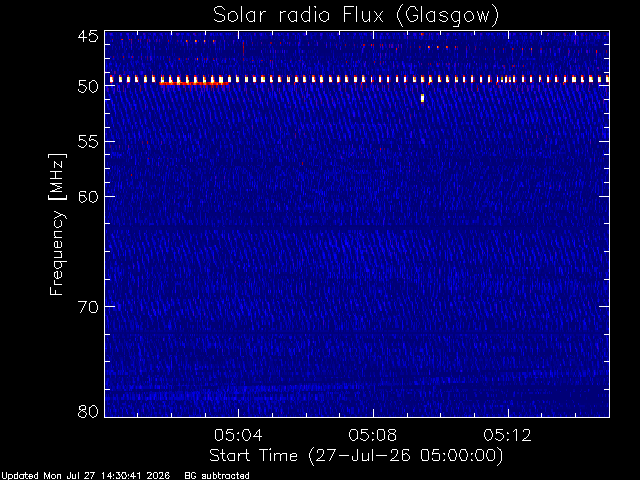The height and width of the screenshot is (480, 640).
Task: Select the 60 MHz frequency axis label
Action: point(88,196)
